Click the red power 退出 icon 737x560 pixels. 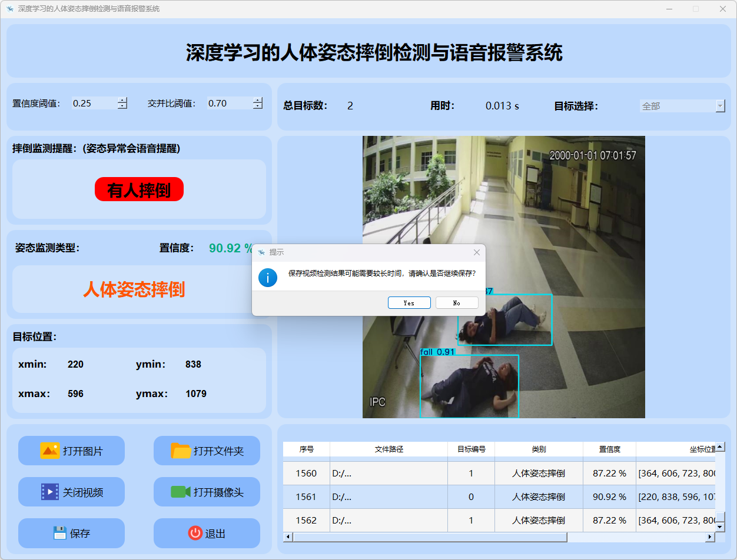195,533
